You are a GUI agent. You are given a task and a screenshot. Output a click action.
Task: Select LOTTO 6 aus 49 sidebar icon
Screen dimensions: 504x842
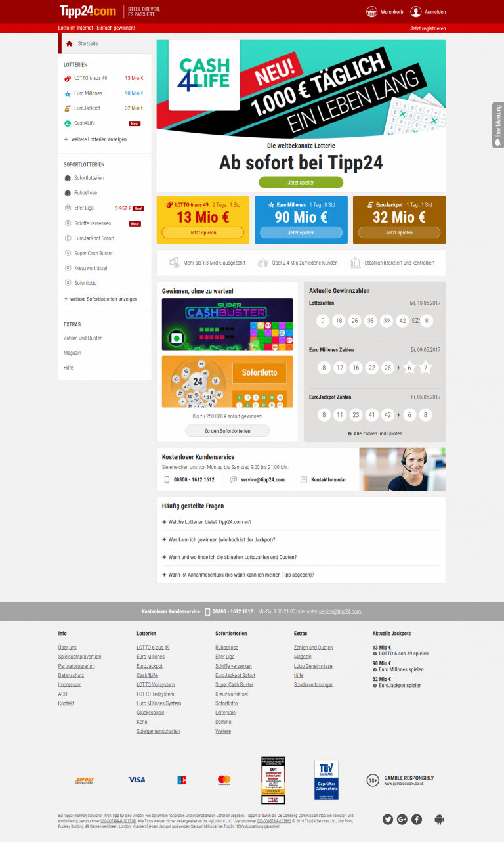coord(68,78)
